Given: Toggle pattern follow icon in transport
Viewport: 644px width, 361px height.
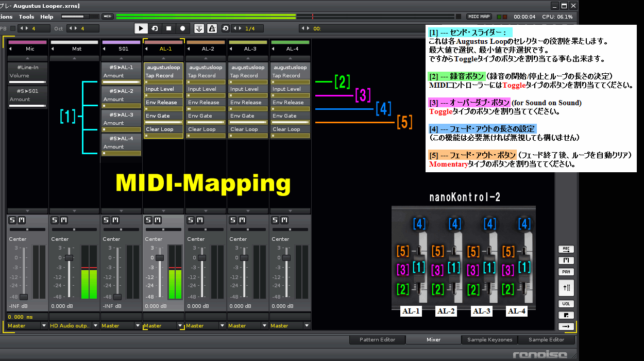Looking at the screenshot, I should click(199, 28).
